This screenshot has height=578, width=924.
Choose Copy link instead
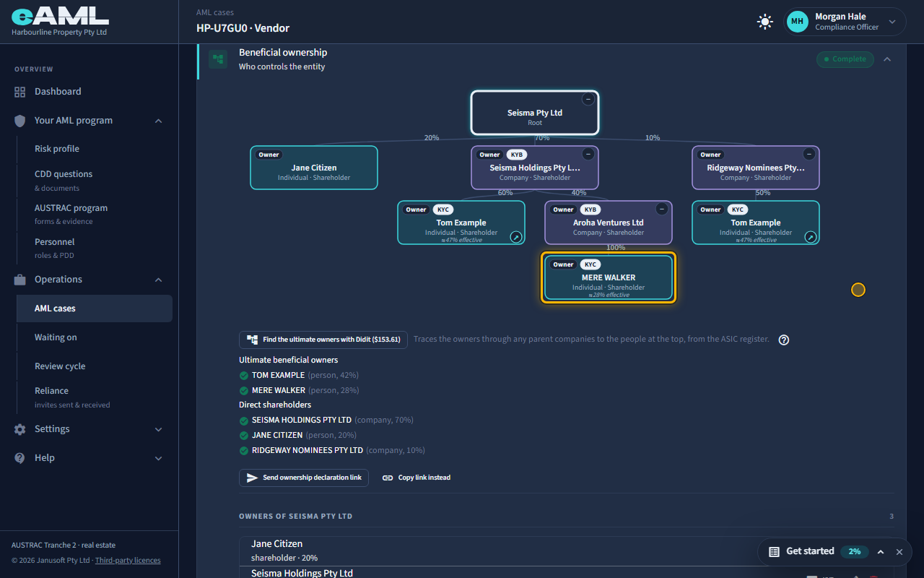tap(417, 478)
